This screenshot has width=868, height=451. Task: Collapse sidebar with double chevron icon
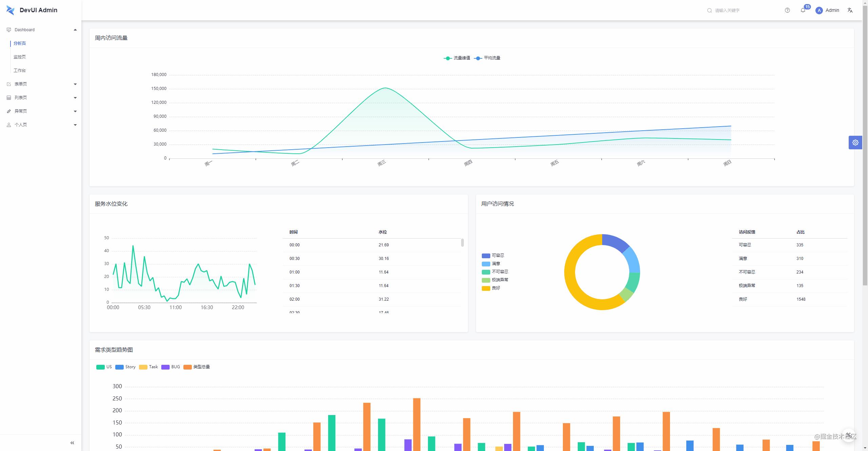click(x=72, y=443)
